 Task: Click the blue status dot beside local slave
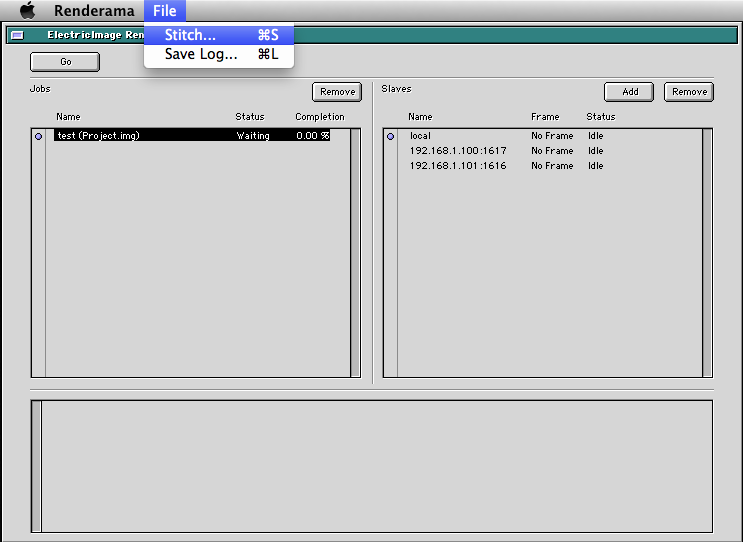pyautogui.click(x=391, y=136)
